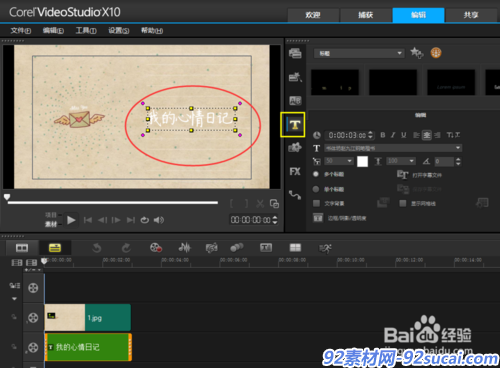
Task: Open the line spacing dropdown showing 100
Action: (401, 161)
